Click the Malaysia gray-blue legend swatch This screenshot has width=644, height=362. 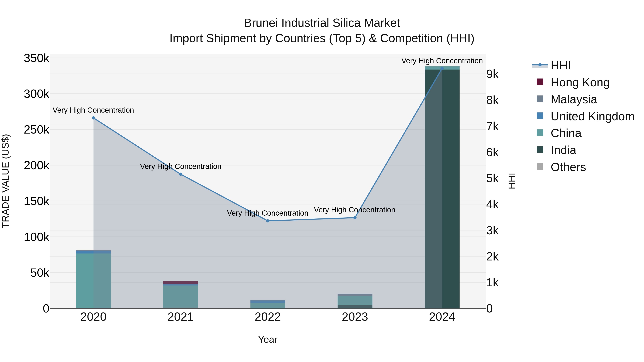click(540, 99)
